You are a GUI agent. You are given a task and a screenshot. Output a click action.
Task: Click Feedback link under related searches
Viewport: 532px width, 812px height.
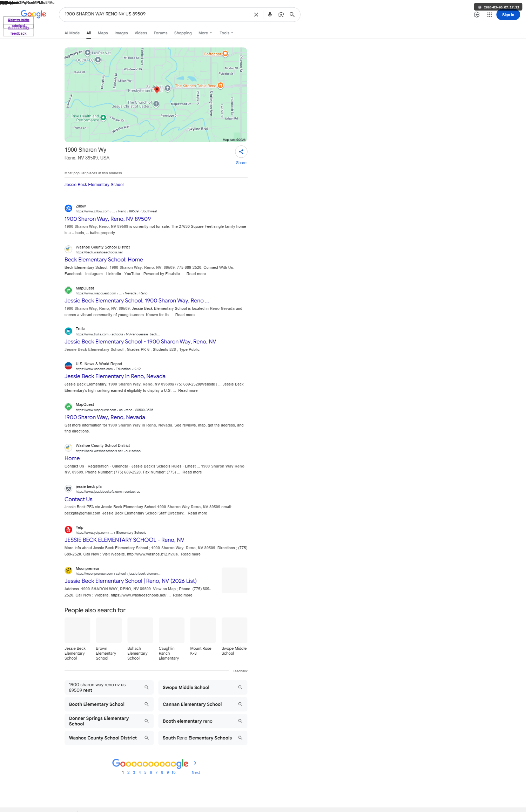pyautogui.click(x=240, y=671)
